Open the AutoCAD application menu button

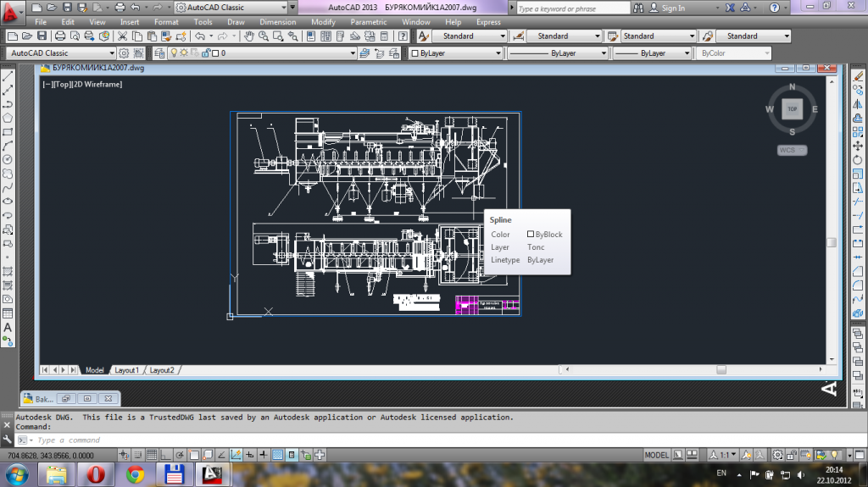point(11,12)
